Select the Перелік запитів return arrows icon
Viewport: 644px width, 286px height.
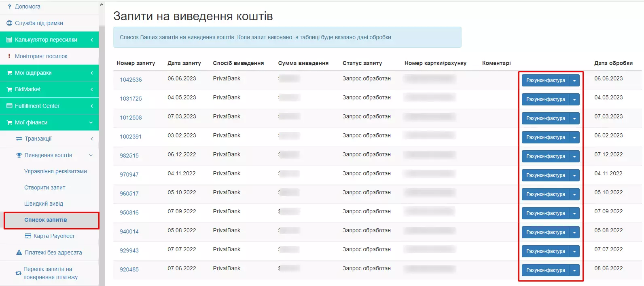[18, 273]
